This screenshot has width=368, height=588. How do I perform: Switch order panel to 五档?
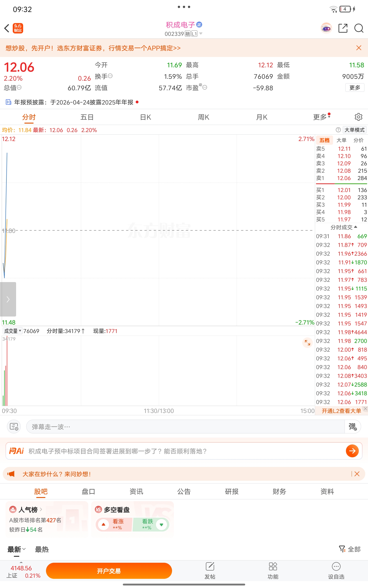click(324, 140)
